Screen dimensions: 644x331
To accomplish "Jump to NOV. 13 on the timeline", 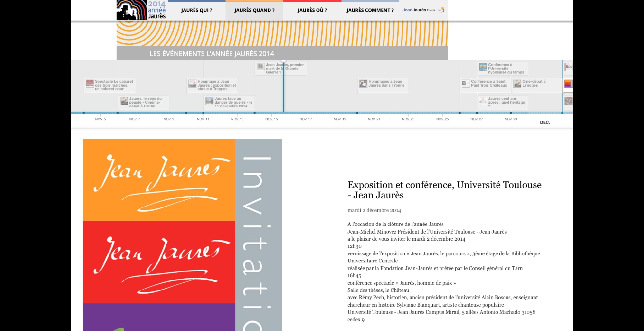I will click(x=237, y=119).
